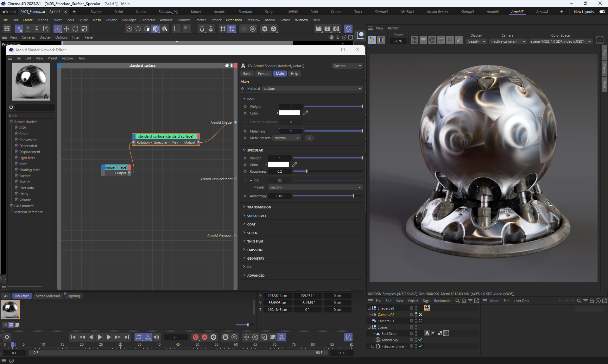Viewport: 608px width, 364px height.
Task: Click the record active objects button
Action: (x=196, y=337)
